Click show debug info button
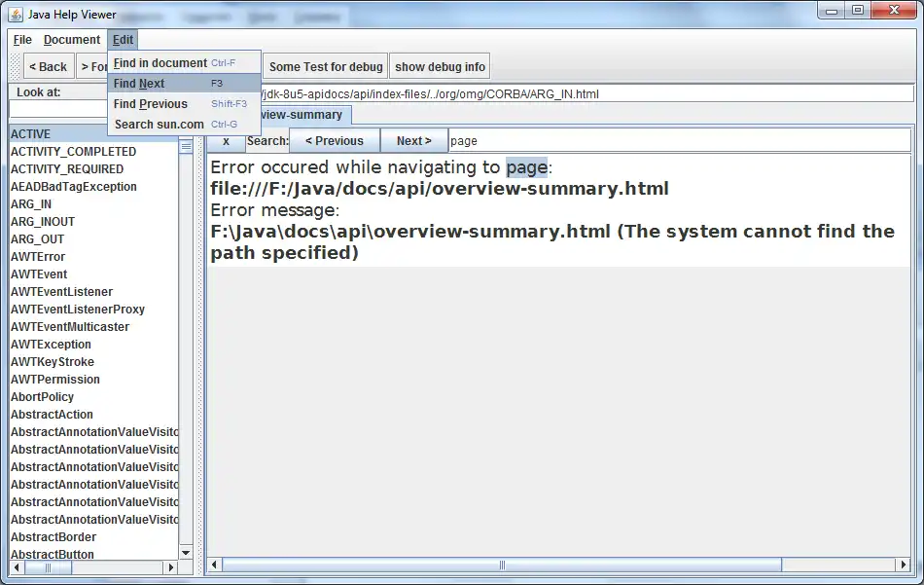This screenshot has height=585, width=924. coord(441,66)
